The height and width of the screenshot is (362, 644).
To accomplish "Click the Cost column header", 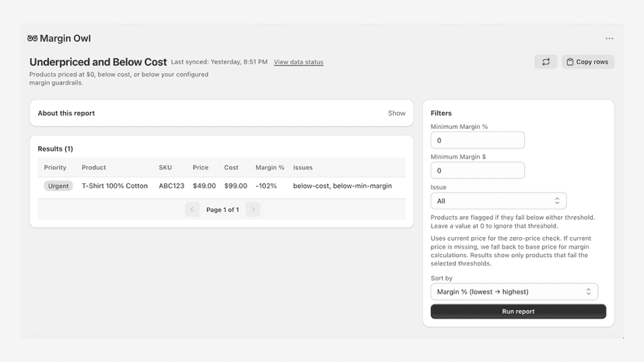I will click(x=231, y=168).
